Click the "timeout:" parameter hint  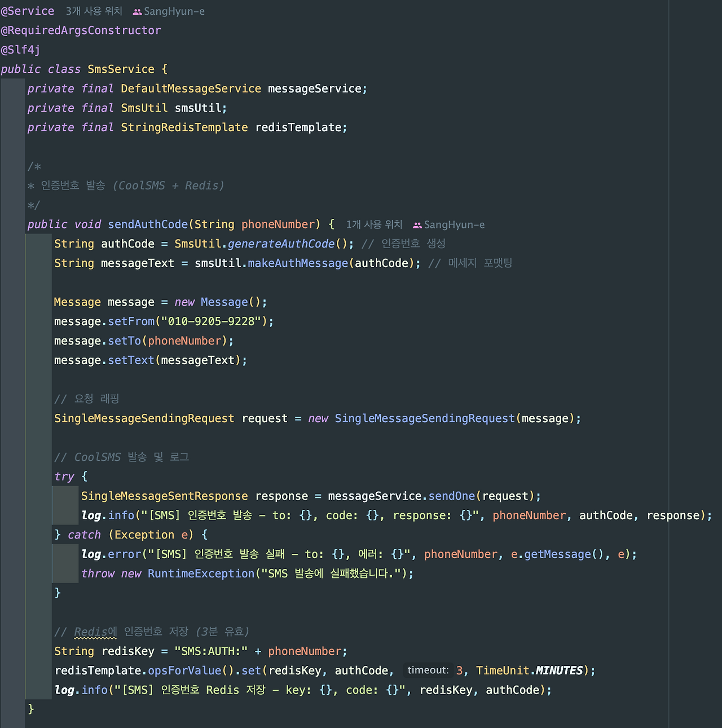click(428, 670)
